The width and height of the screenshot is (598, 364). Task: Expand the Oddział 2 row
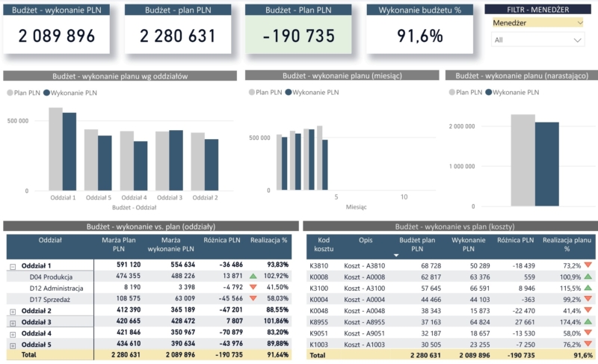tap(13, 310)
